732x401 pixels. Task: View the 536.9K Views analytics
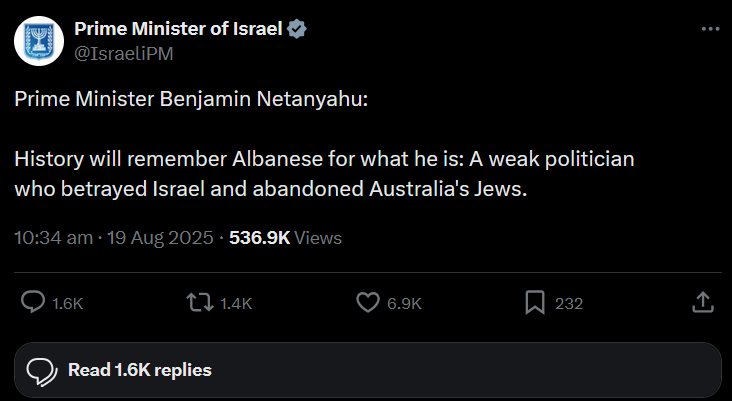coord(285,238)
